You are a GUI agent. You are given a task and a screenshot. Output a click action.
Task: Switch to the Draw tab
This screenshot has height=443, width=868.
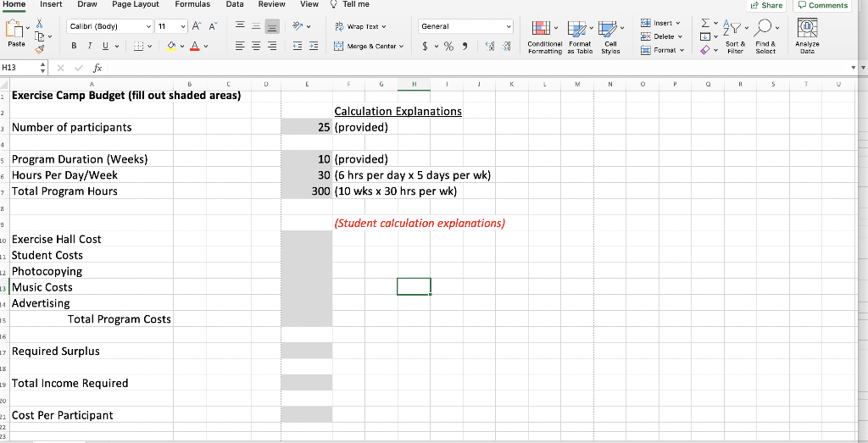87,4
